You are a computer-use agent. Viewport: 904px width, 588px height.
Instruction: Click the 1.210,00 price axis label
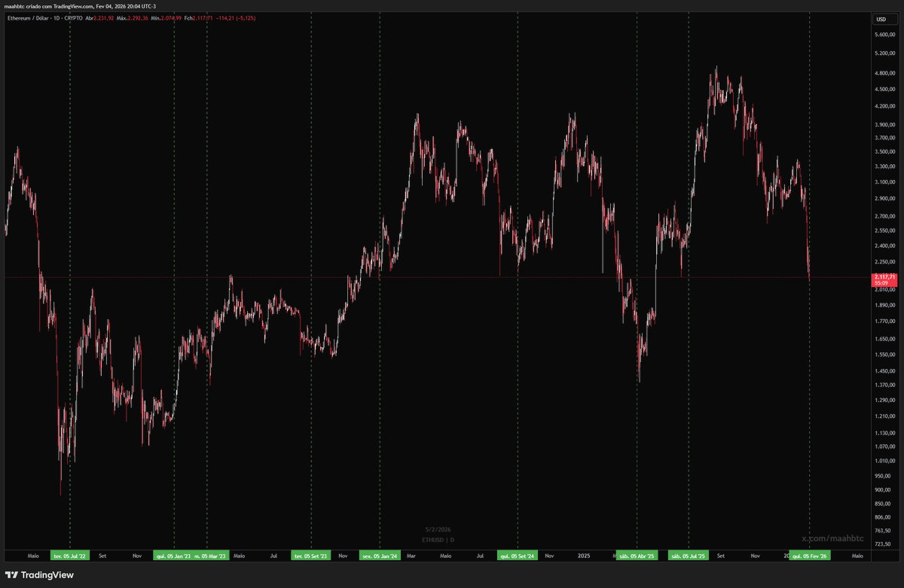[x=884, y=416]
